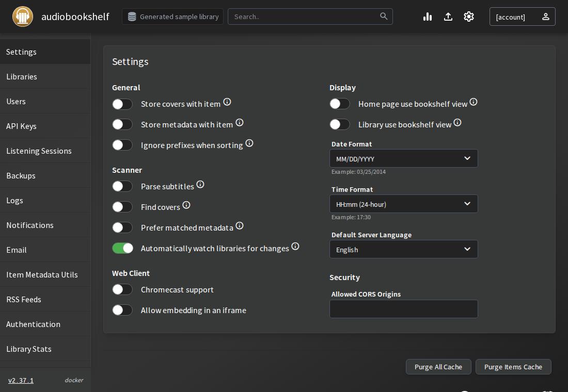Viewport: 568px width, 392px height.
Task: Show info for Ignore prefixes when sorting
Action: point(249,143)
